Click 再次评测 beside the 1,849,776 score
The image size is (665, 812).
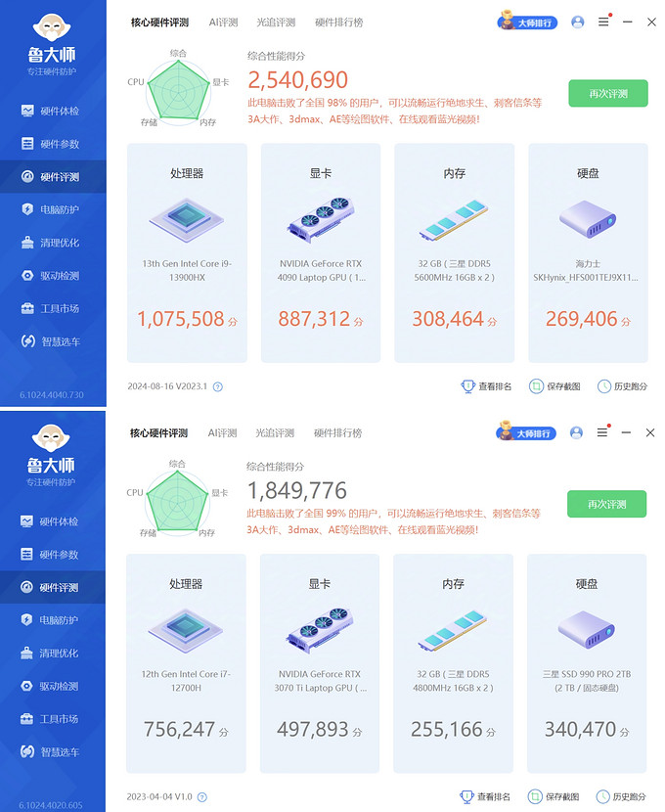607,505
